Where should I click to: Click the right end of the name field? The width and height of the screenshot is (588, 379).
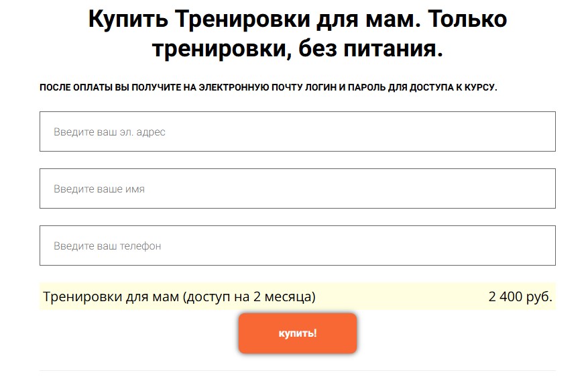click(x=536, y=188)
